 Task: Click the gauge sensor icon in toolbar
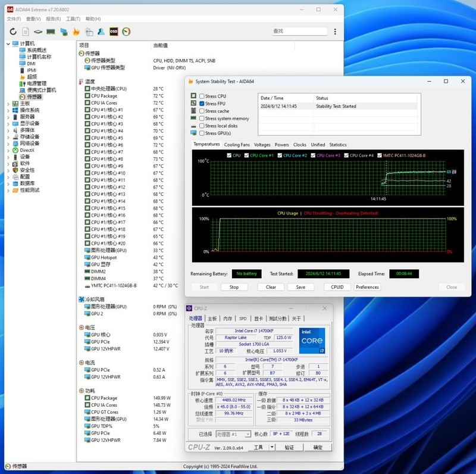click(126, 32)
